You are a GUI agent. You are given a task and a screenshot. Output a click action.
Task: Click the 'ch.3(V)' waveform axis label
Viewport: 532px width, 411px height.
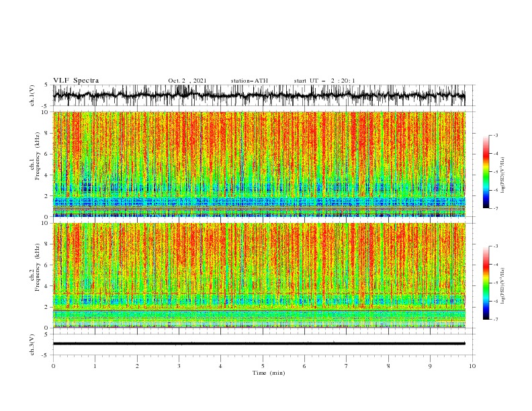pyautogui.click(x=32, y=345)
